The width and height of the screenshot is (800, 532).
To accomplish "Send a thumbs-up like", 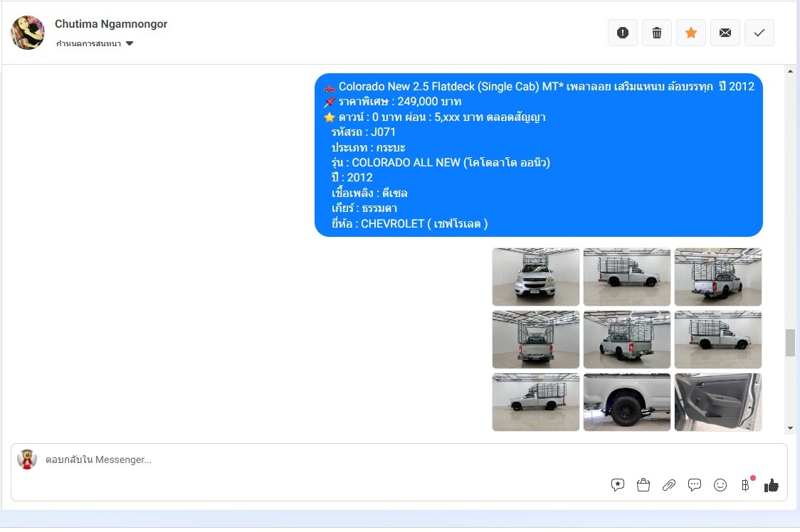I will [x=771, y=485].
